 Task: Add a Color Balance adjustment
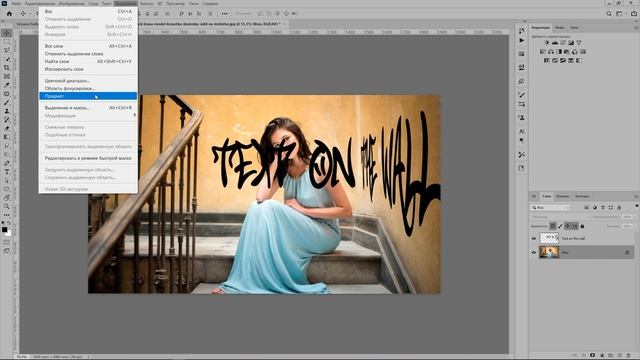click(x=551, y=51)
